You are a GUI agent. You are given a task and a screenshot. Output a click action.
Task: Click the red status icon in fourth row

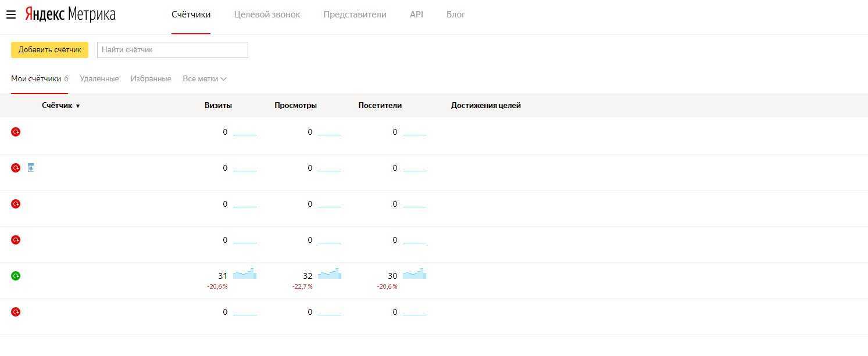tap(16, 240)
